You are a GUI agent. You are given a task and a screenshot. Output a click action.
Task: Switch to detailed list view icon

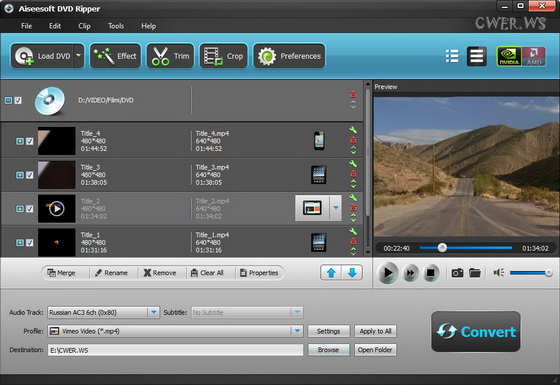[476, 56]
